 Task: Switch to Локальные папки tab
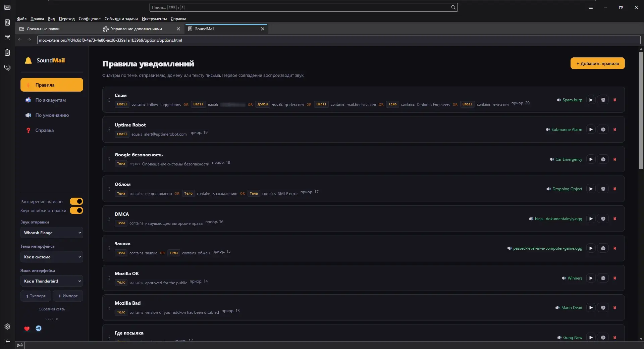58,29
